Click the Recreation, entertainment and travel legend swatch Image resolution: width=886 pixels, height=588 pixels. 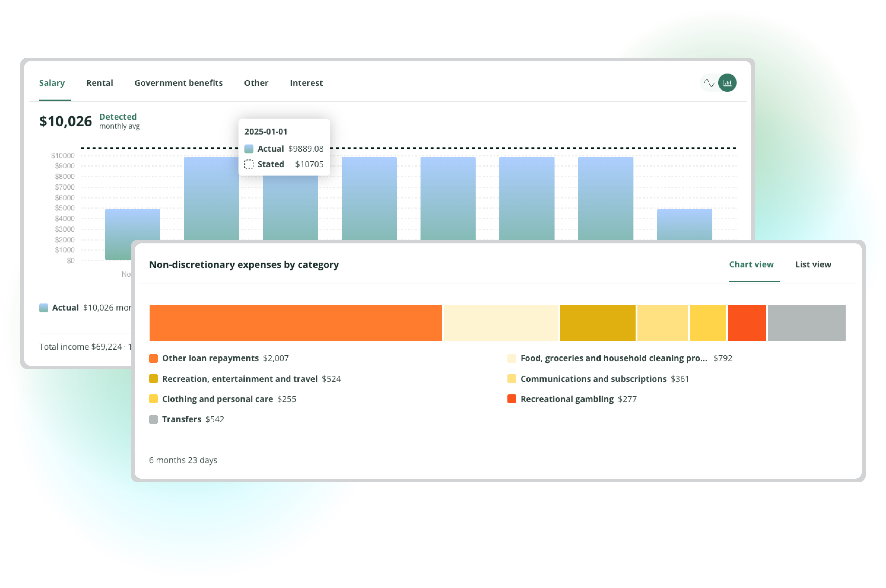coord(153,379)
